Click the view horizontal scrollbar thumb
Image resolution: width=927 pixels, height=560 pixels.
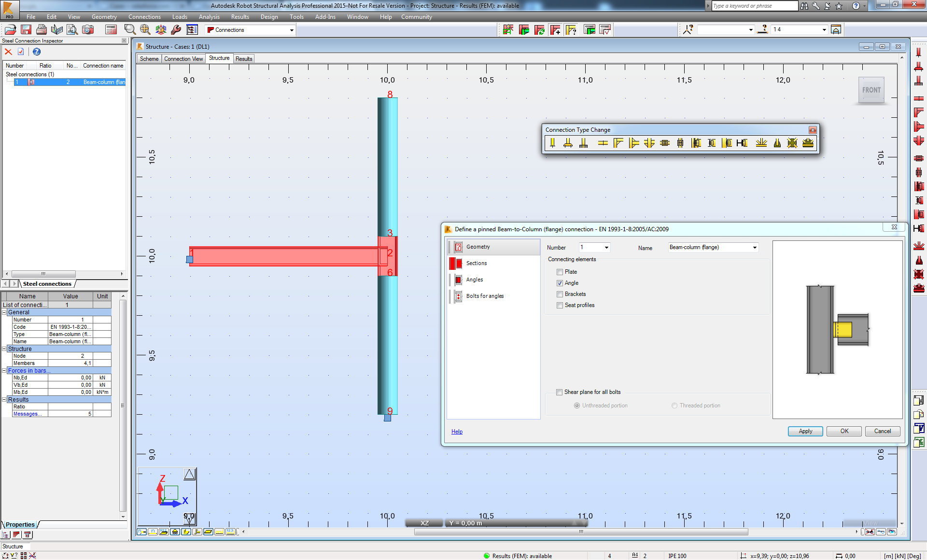[x=581, y=532]
